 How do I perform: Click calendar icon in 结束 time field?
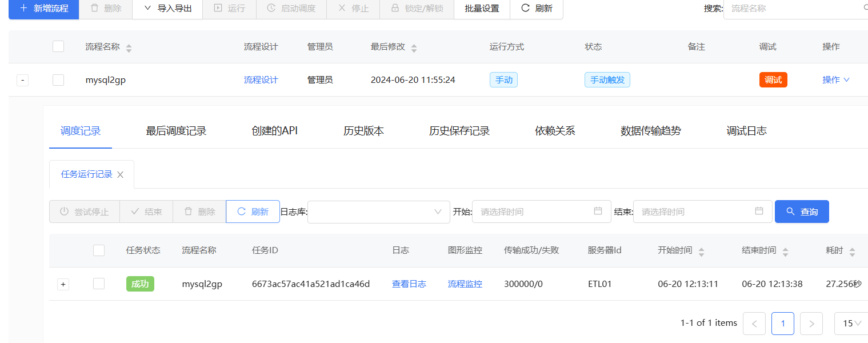(x=759, y=211)
